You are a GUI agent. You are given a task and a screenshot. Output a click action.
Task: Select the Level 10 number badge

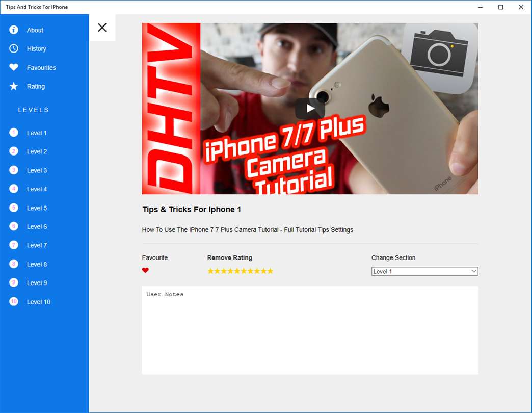tap(14, 302)
